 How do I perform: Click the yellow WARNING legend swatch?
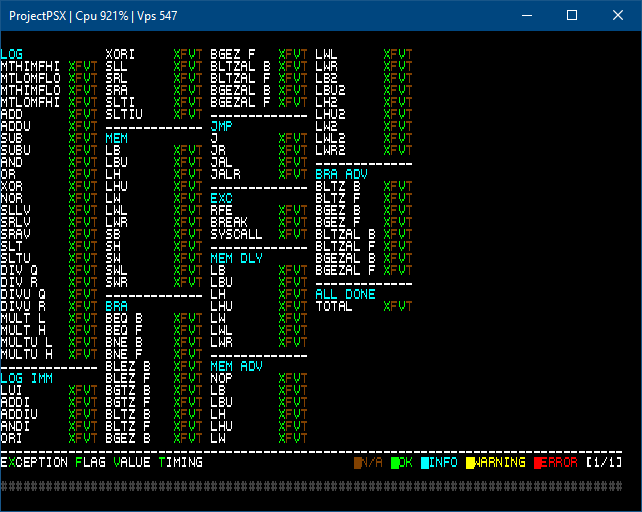[x=470, y=463]
